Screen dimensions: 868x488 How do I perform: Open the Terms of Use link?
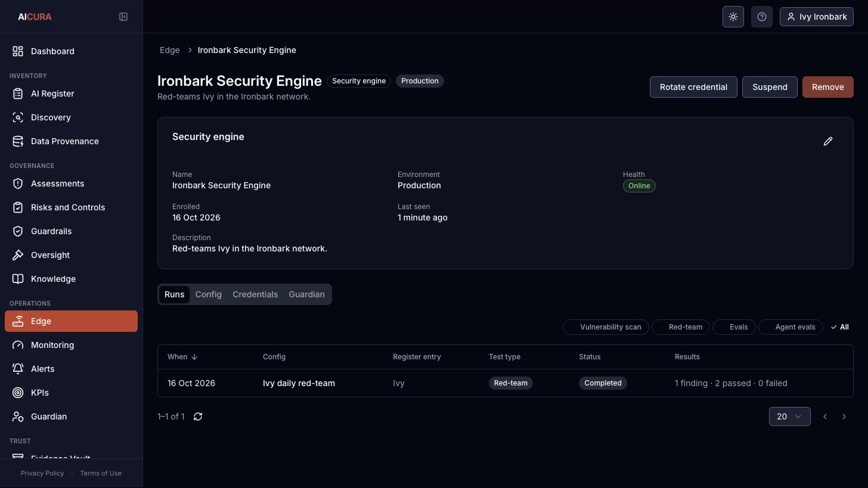[101, 473]
